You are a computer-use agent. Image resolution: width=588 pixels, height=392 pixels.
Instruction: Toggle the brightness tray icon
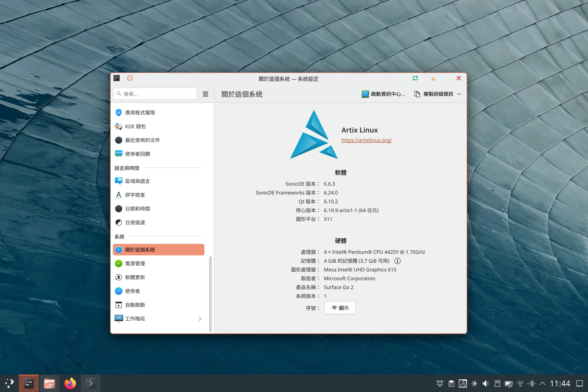pyautogui.click(x=474, y=383)
